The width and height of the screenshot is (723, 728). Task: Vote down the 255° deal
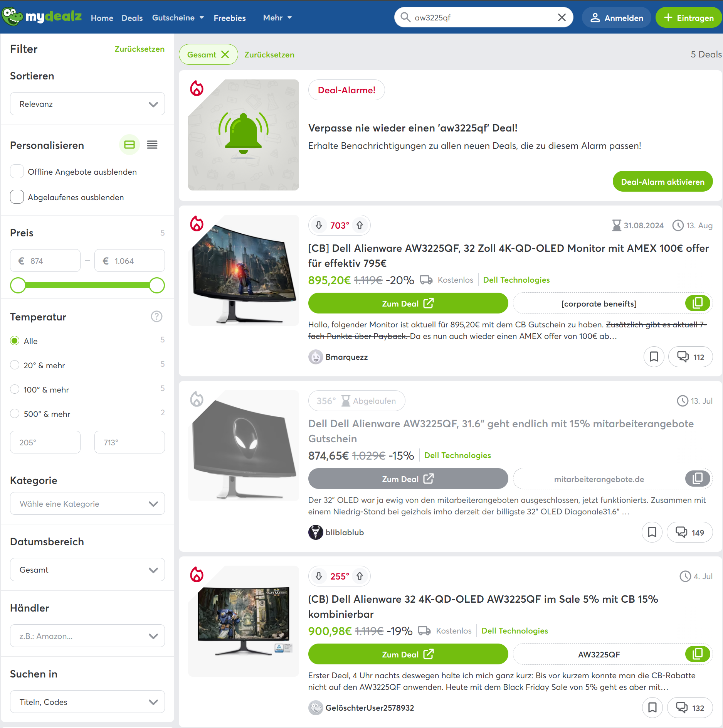click(x=319, y=576)
